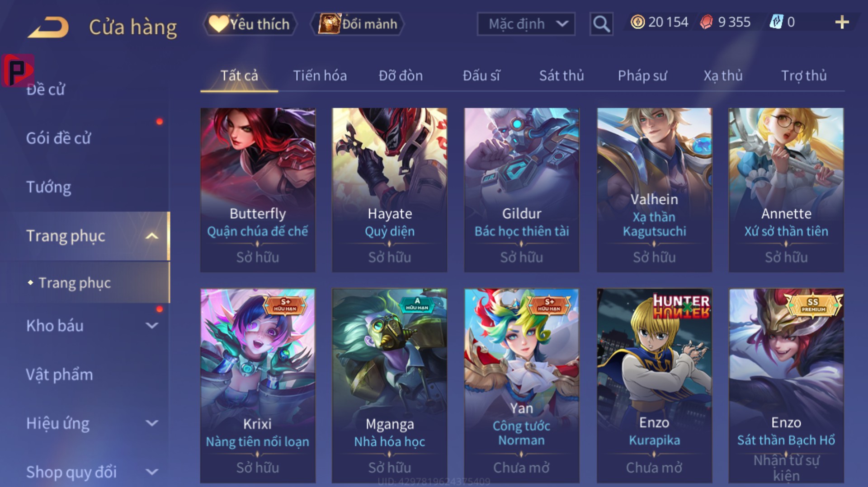The width and height of the screenshot is (868, 487).
Task: Open Tướng in the sidebar
Action: (x=48, y=187)
